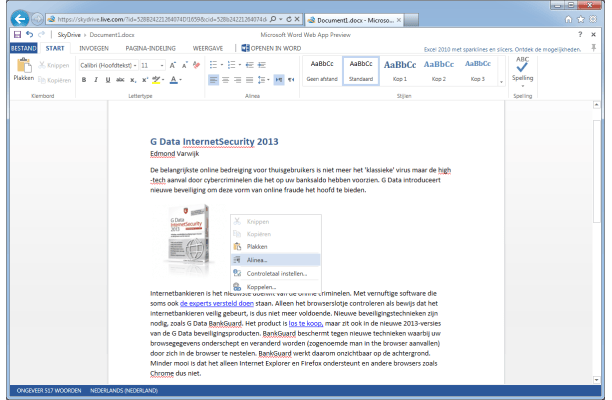612x400 pixels.
Task: Apply the yellow text highlight color
Action: point(156,80)
